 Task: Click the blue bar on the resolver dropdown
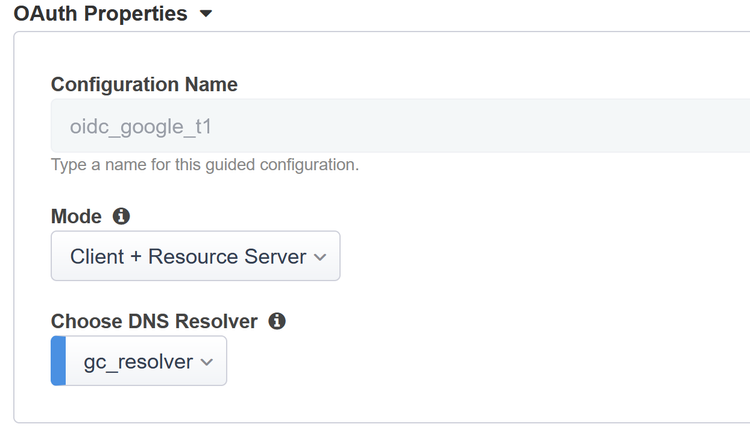tap(58, 361)
